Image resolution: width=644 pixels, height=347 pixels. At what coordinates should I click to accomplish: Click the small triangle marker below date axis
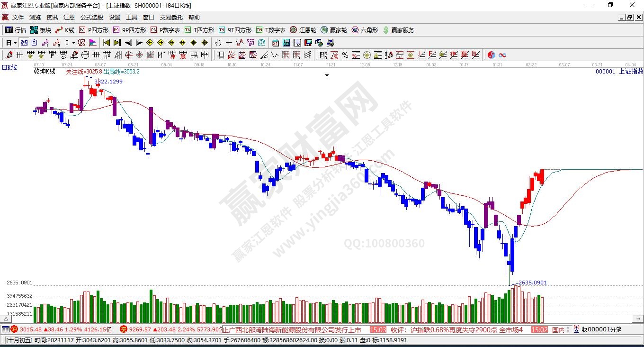tap(327, 75)
